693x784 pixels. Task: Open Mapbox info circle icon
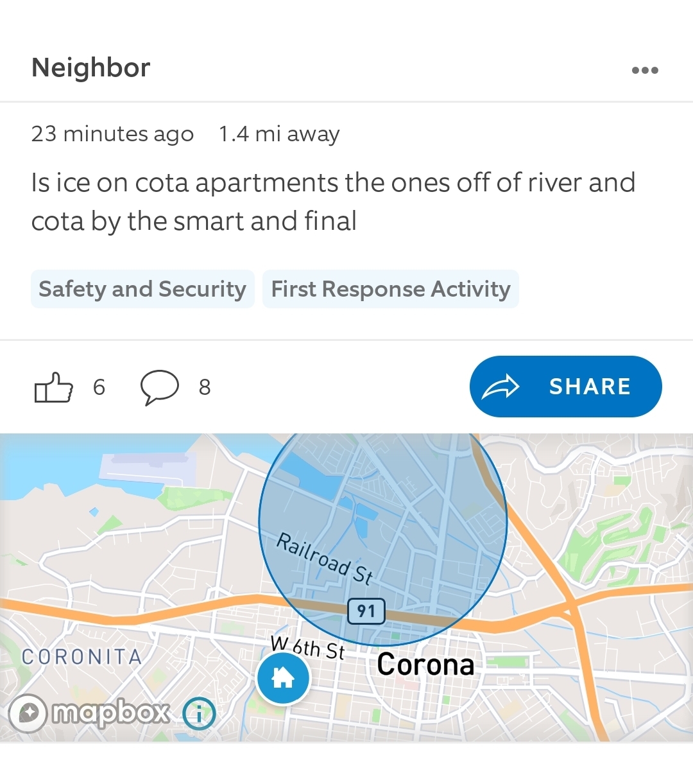tap(199, 713)
